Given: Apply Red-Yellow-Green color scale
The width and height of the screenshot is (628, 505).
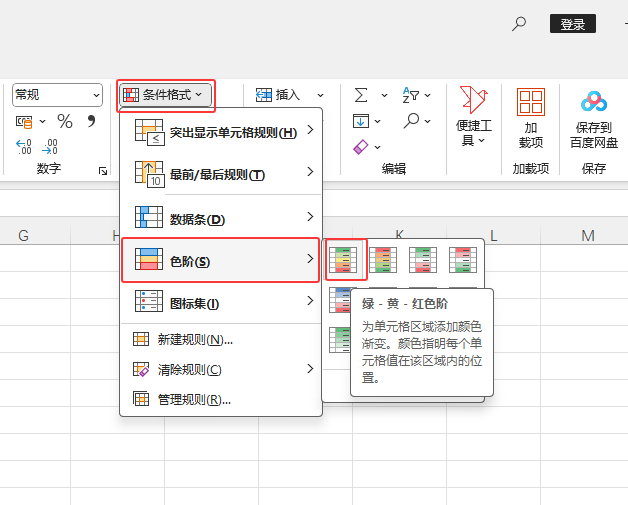Looking at the screenshot, I should point(383,260).
